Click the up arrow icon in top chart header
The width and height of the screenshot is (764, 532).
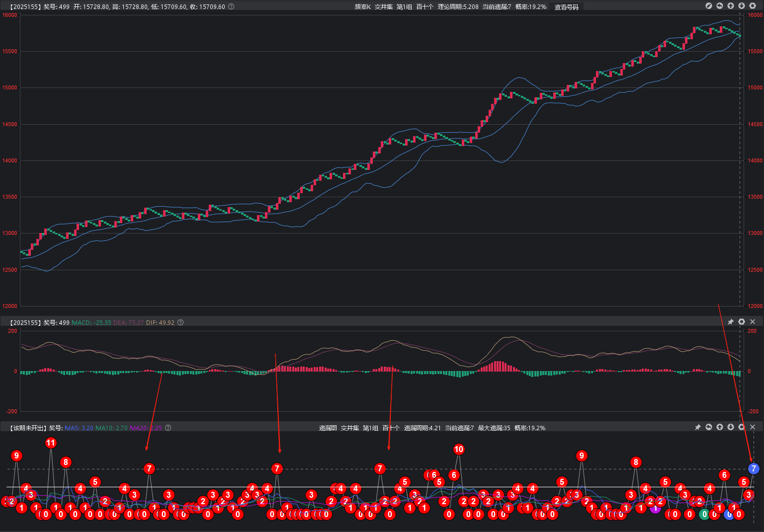point(731,6)
